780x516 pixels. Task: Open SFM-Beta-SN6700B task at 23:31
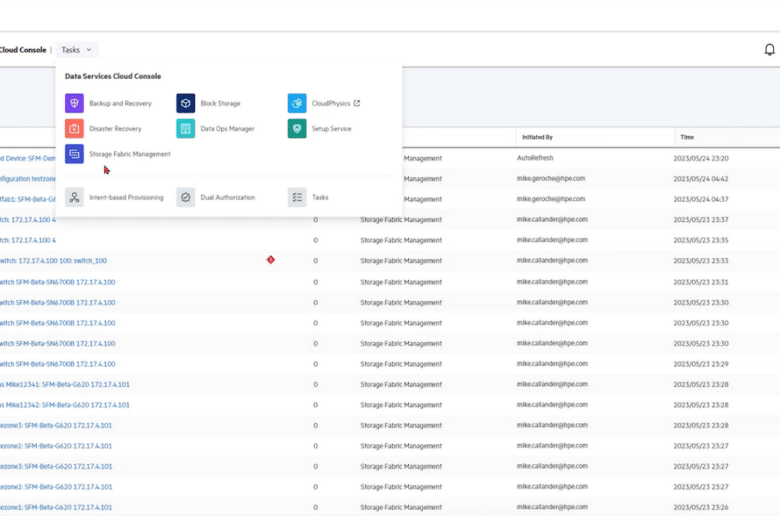pyautogui.click(x=58, y=282)
